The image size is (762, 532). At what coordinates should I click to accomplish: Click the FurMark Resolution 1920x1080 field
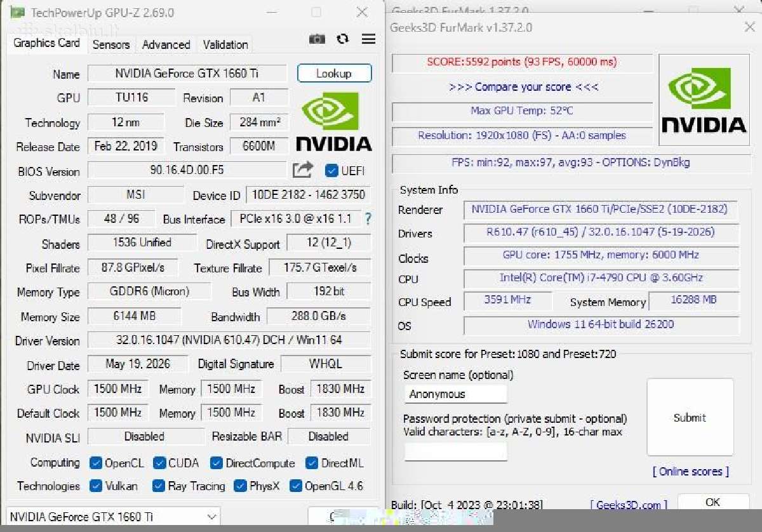[x=522, y=136]
